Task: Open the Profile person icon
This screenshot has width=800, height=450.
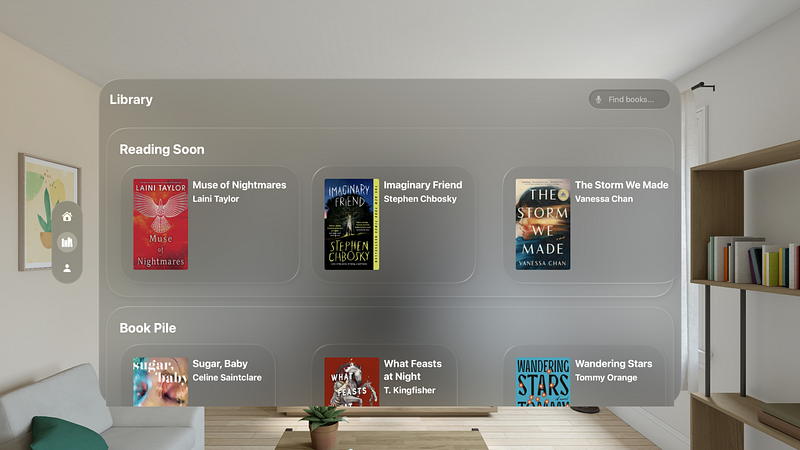Action: (x=67, y=268)
